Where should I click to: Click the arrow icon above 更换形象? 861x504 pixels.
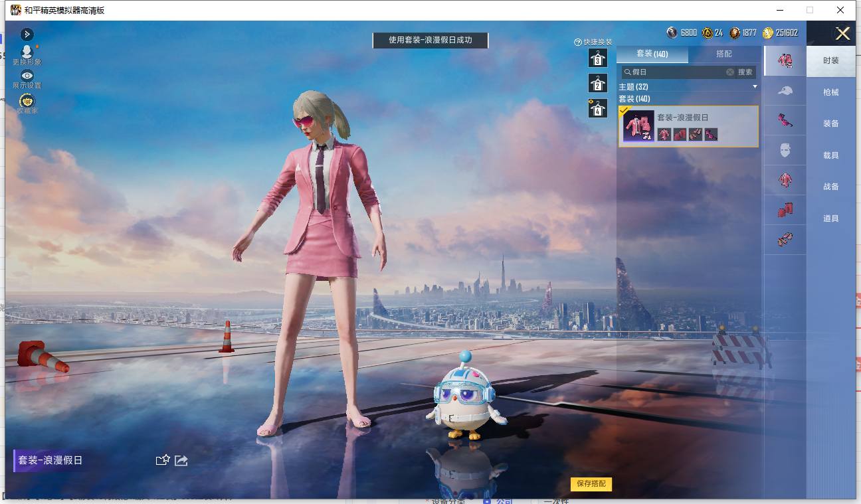click(27, 34)
